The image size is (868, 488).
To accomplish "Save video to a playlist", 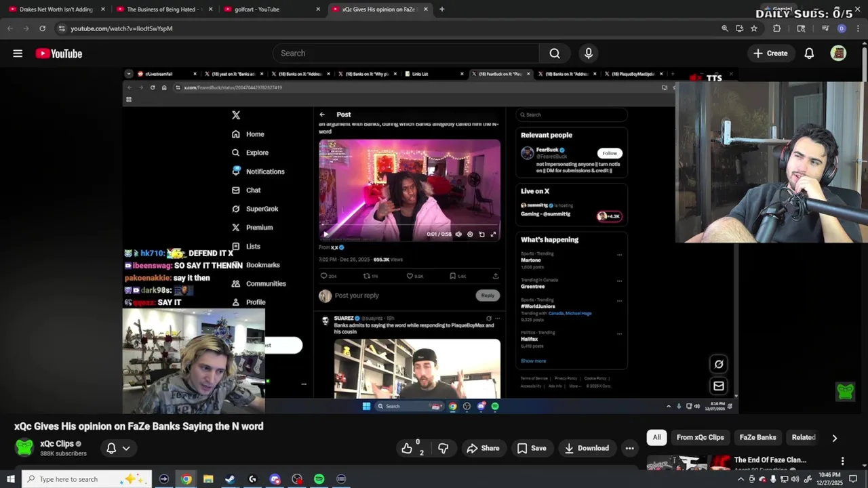I will [x=531, y=448].
